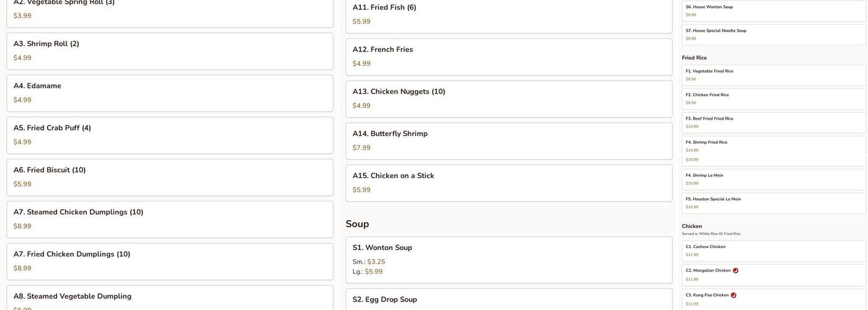The width and height of the screenshot is (868, 310).
Task: Choose F3. Beef Fried Fried Rice
Action: point(773,123)
